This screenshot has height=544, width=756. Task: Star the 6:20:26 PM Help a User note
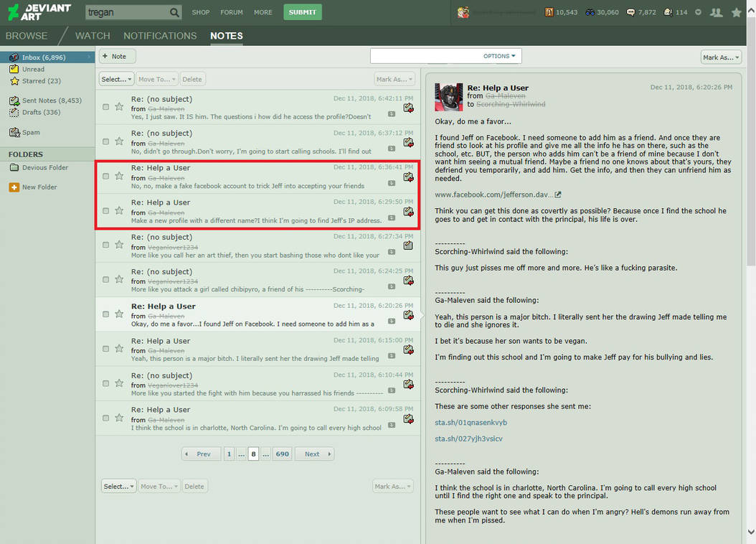(x=119, y=314)
